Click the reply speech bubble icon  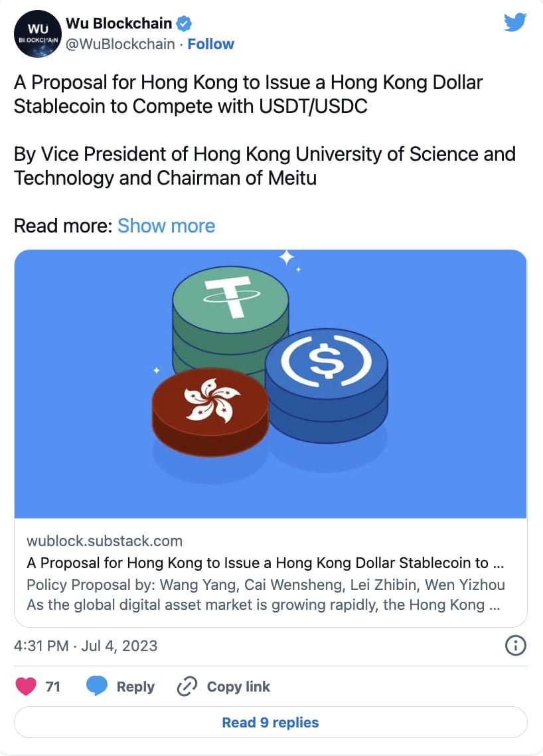pos(97,686)
